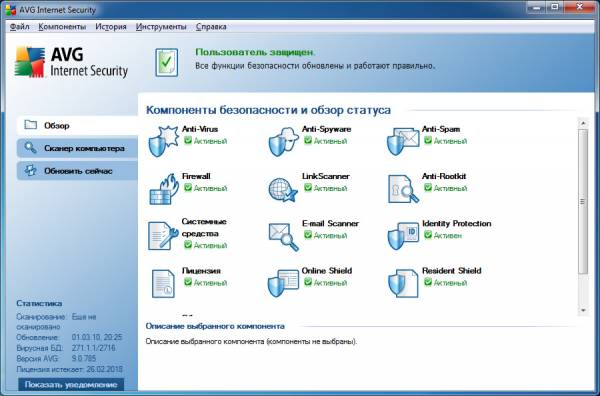The height and width of the screenshot is (396, 600).
Task: Click the scroll up arrow of components list
Action: point(583,123)
